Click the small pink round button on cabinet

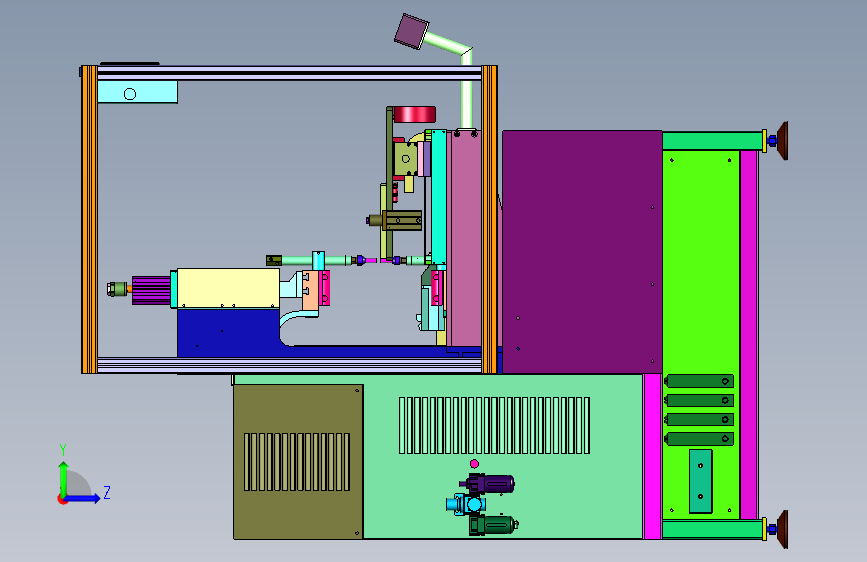point(474,464)
